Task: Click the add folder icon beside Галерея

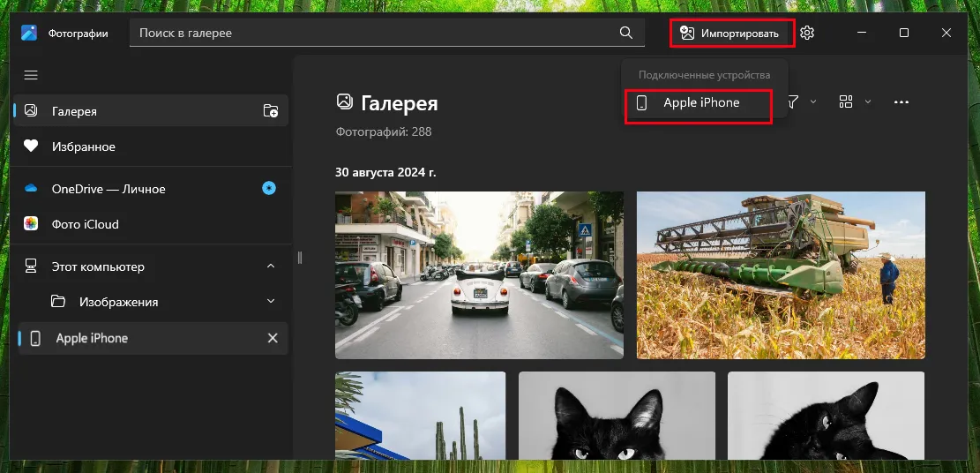Action: click(x=271, y=111)
